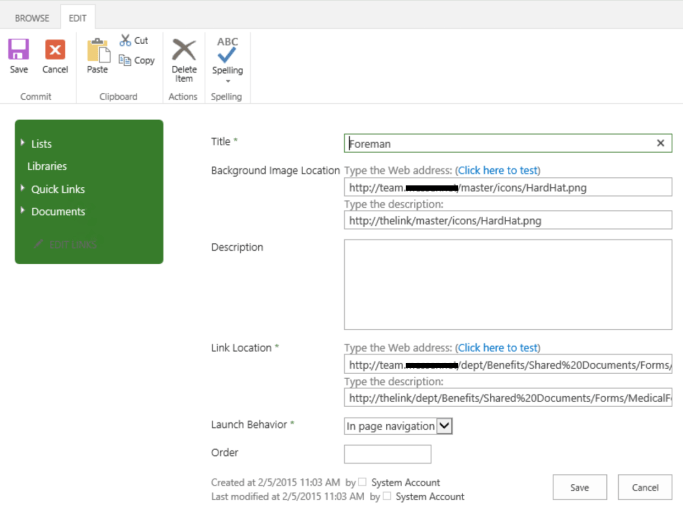The width and height of the screenshot is (683, 506).
Task: Click the presence box beside the Created at System Account
Action: tap(362, 482)
